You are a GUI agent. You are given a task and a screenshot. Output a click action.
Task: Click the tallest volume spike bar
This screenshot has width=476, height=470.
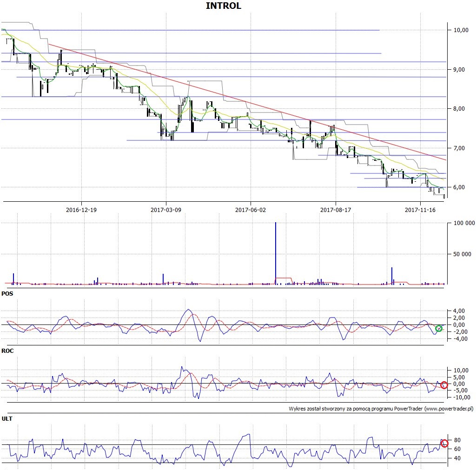point(276,253)
